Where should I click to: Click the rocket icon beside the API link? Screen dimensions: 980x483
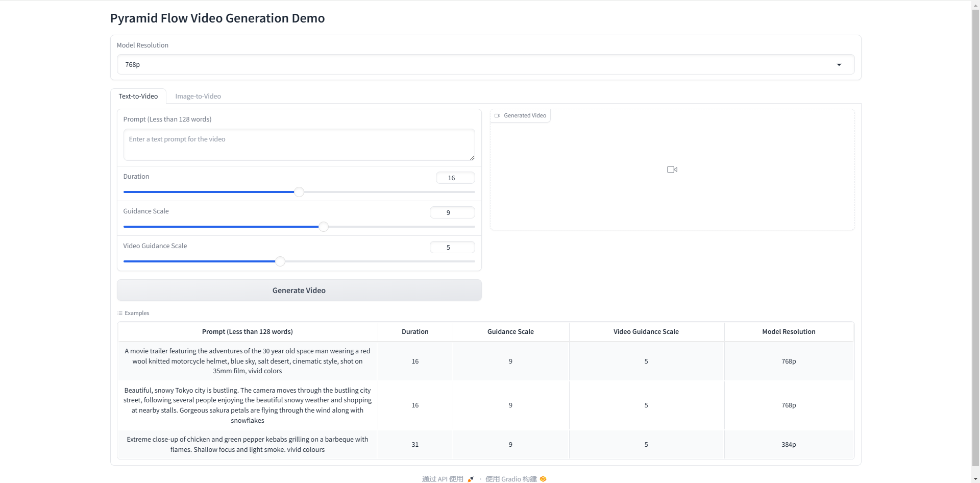point(471,479)
